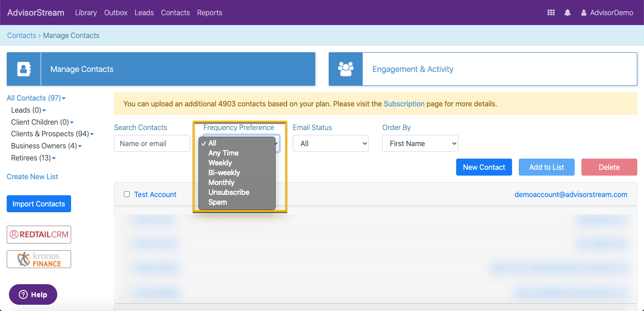Expand the Retirees (13) caret

point(54,158)
